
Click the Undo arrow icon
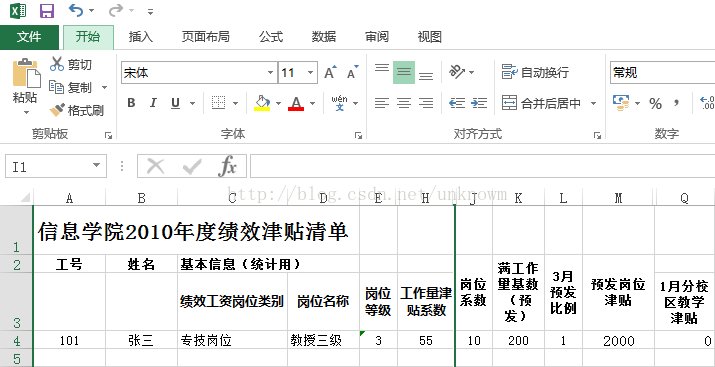click(75, 10)
